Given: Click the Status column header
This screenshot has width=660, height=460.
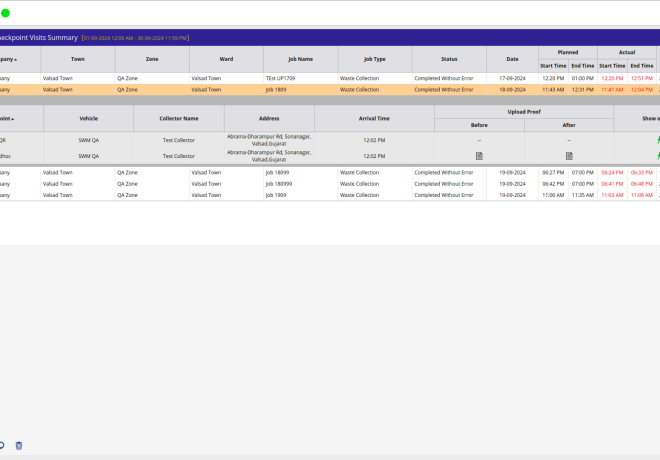Looking at the screenshot, I should (x=449, y=59).
